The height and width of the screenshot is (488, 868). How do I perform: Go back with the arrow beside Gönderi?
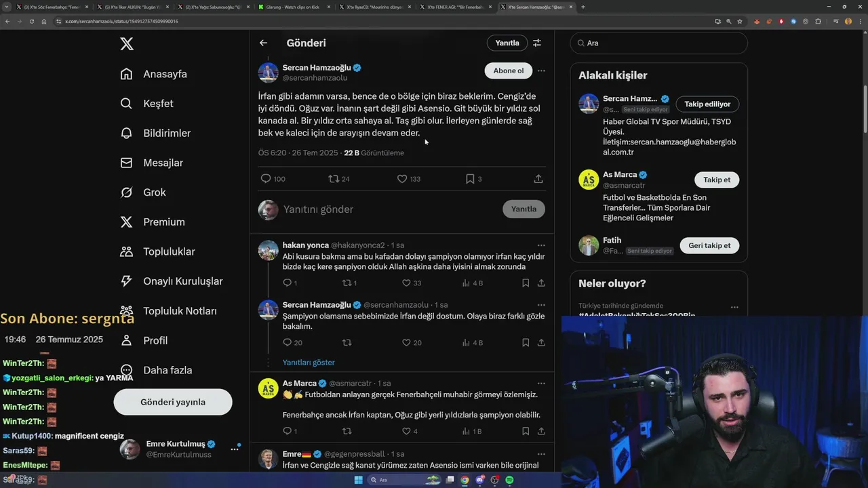(264, 43)
